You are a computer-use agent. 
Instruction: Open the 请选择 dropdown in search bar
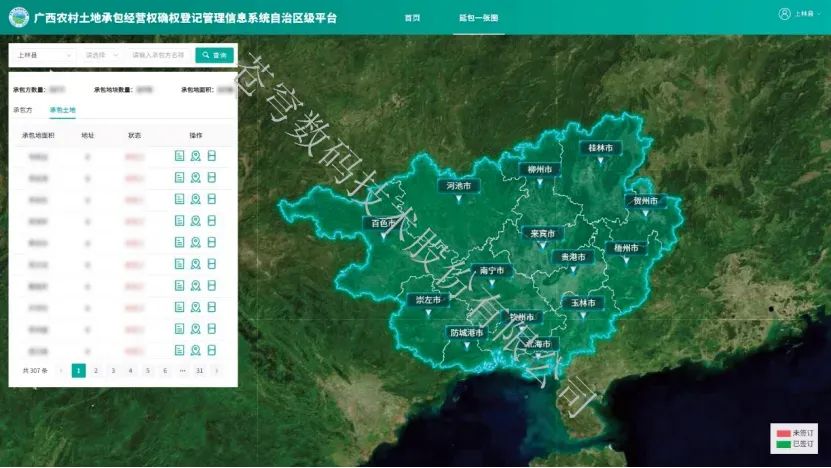point(102,55)
